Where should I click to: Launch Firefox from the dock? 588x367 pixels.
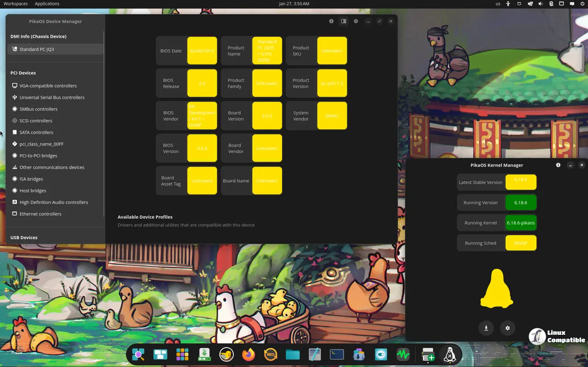tap(249, 355)
